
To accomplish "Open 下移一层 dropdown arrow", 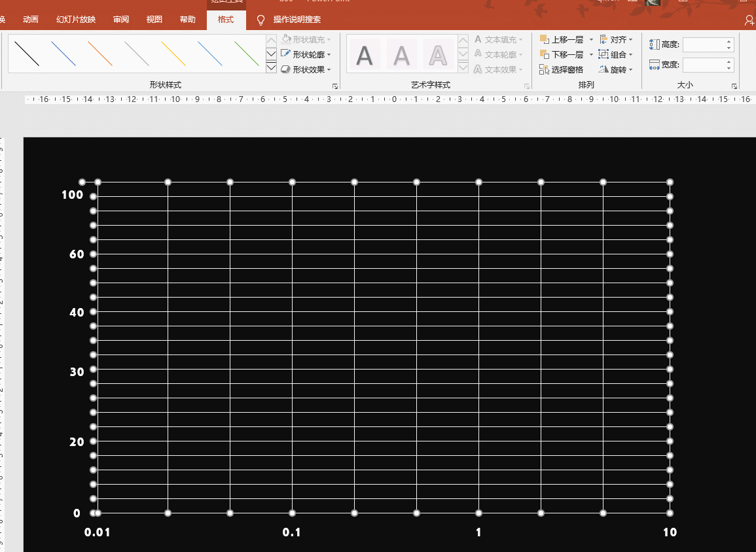I will coord(591,55).
